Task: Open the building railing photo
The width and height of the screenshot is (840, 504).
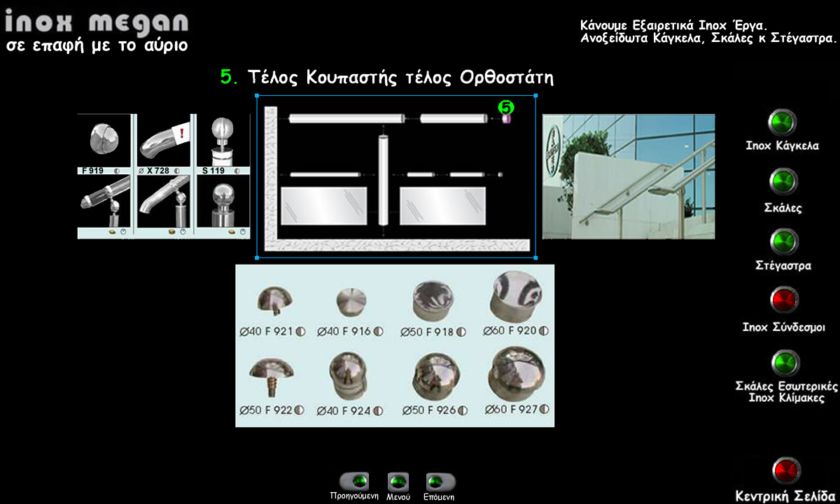Action: [628, 176]
